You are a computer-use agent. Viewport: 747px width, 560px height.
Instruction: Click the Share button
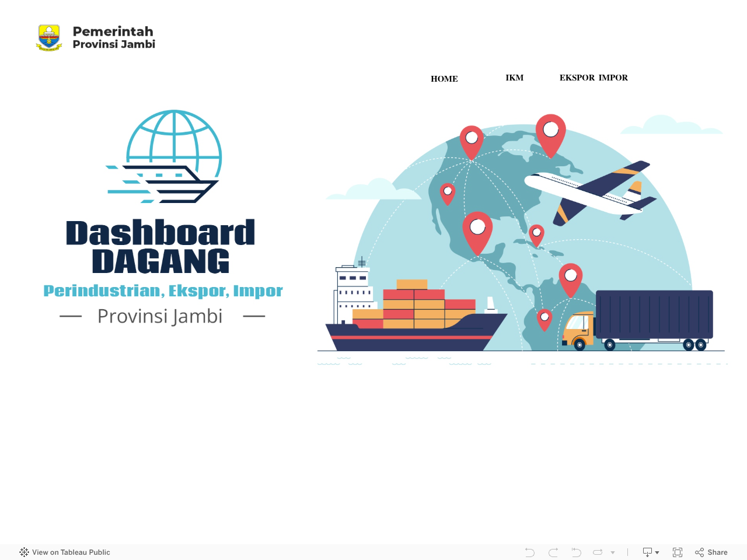pos(711,552)
